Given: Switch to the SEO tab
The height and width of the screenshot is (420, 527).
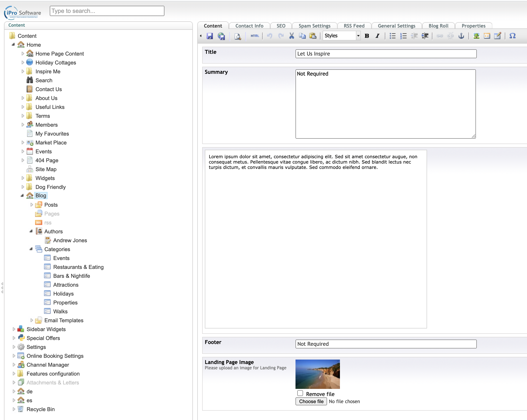Looking at the screenshot, I should click(281, 26).
